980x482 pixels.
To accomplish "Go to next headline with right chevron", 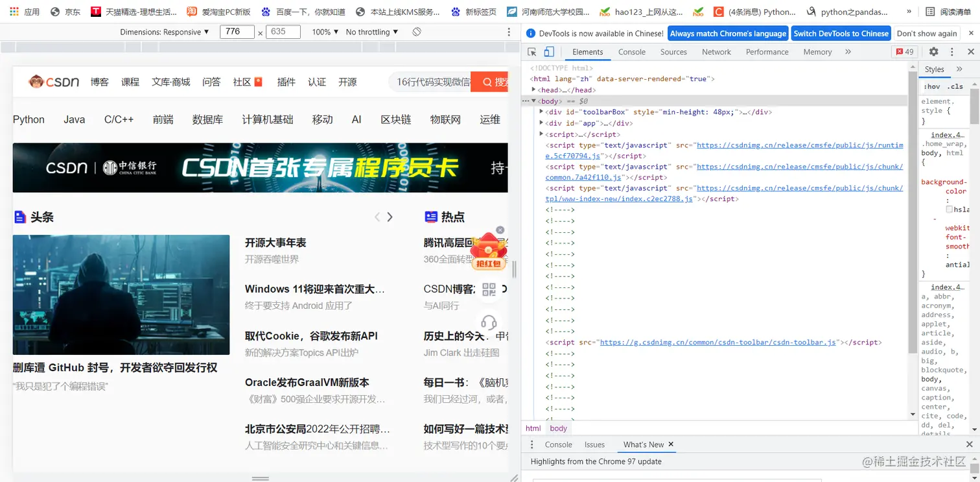I will click(390, 217).
